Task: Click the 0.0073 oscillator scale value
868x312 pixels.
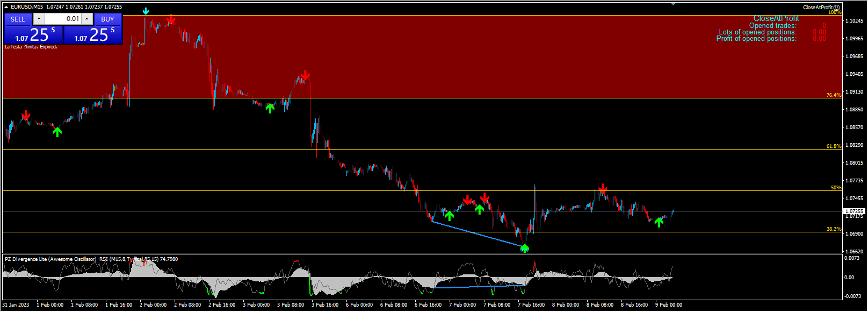Action: [852, 258]
